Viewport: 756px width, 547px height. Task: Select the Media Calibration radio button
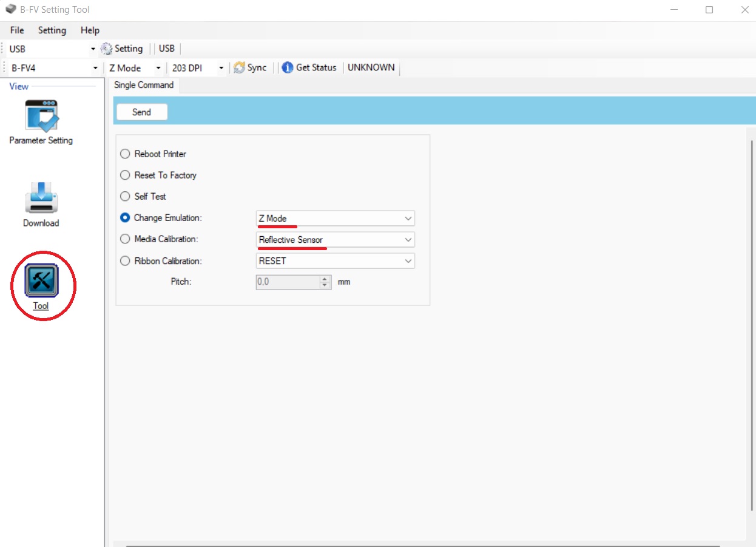[125, 239]
